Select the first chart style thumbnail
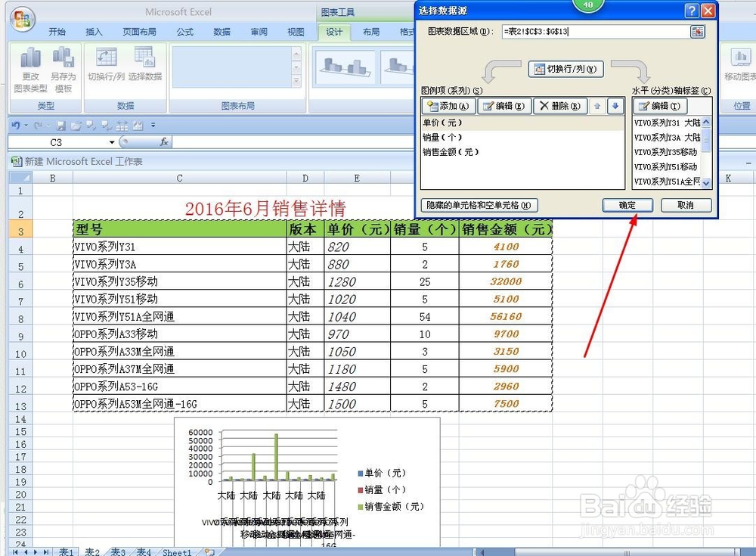The width and height of the screenshot is (756, 556). coord(345,67)
